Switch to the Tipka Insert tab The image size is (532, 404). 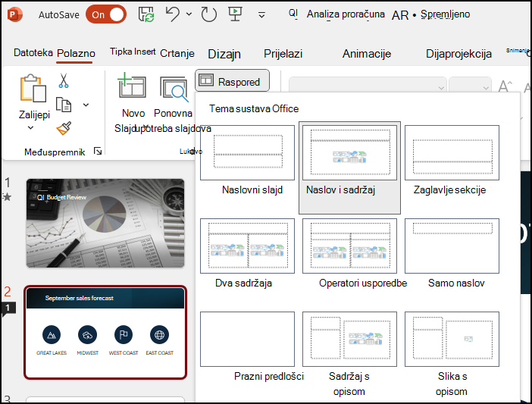click(x=133, y=52)
